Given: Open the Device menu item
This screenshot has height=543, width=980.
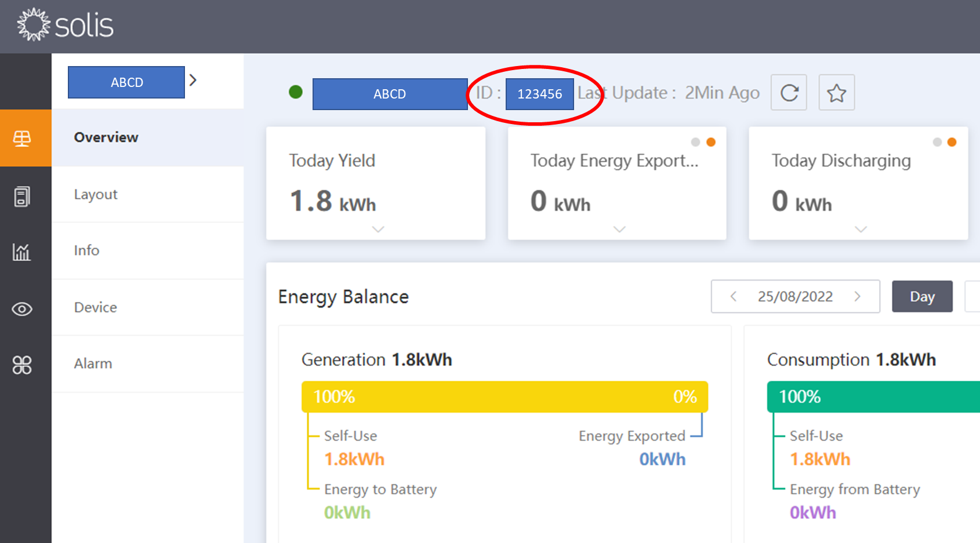Looking at the screenshot, I should click(x=95, y=307).
